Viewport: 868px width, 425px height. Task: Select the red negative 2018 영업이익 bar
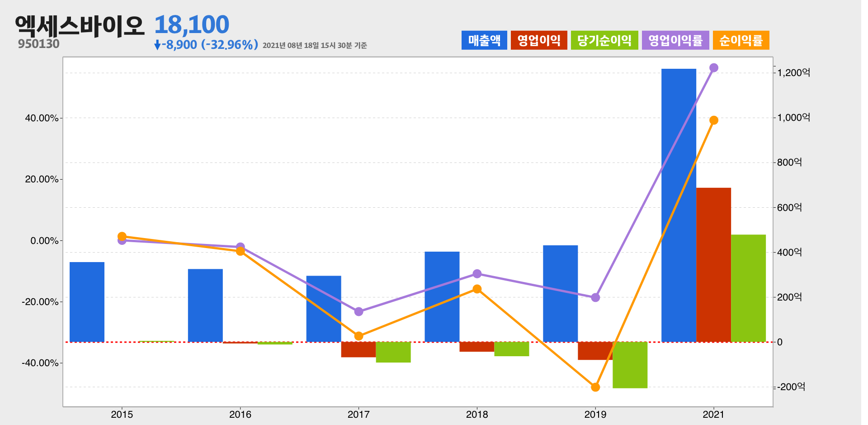pyautogui.click(x=477, y=347)
